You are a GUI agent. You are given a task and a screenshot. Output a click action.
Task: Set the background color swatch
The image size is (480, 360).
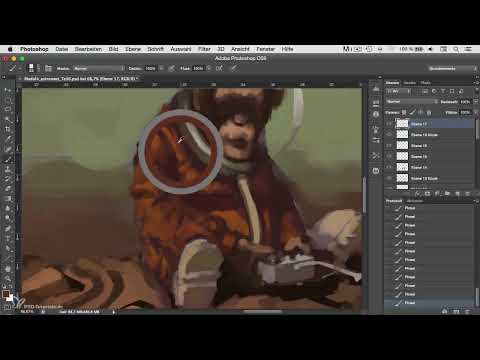click(11, 298)
